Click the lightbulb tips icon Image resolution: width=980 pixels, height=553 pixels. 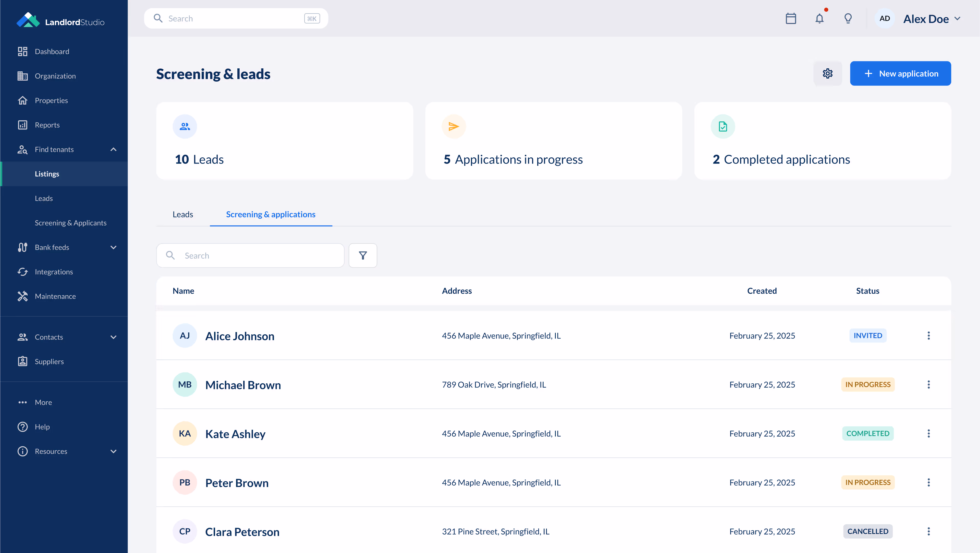click(x=848, y=19)
